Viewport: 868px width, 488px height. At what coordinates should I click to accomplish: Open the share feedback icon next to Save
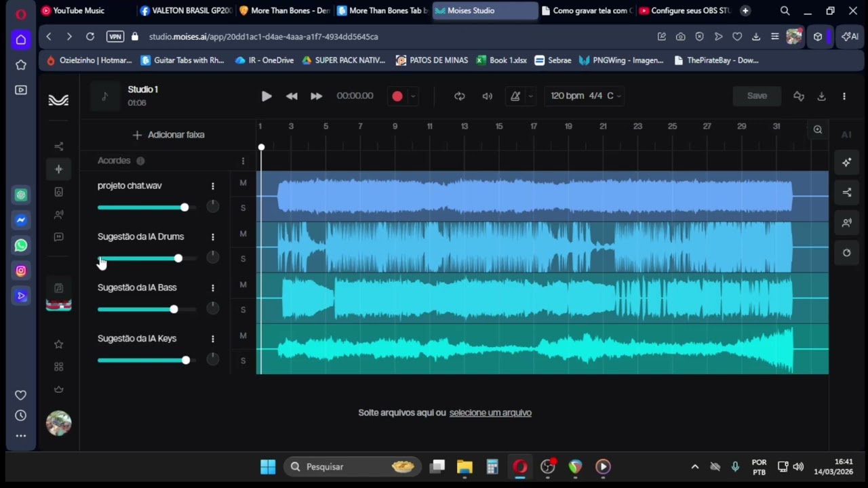pos(799,96)
